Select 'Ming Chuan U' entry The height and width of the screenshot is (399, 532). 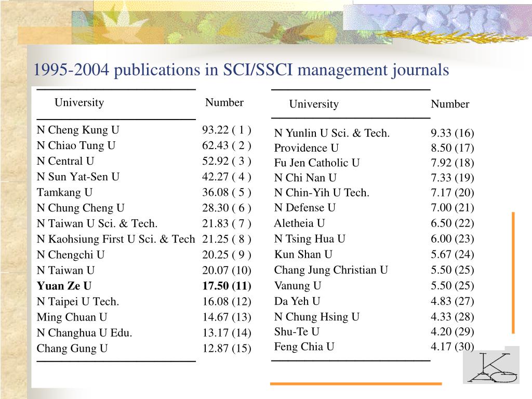72,317
